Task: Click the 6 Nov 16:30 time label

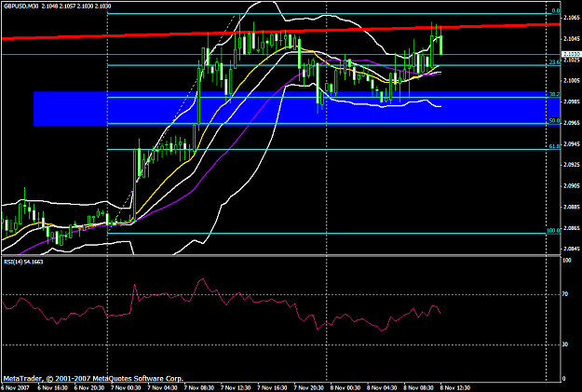Action: [x=52, y=387]
